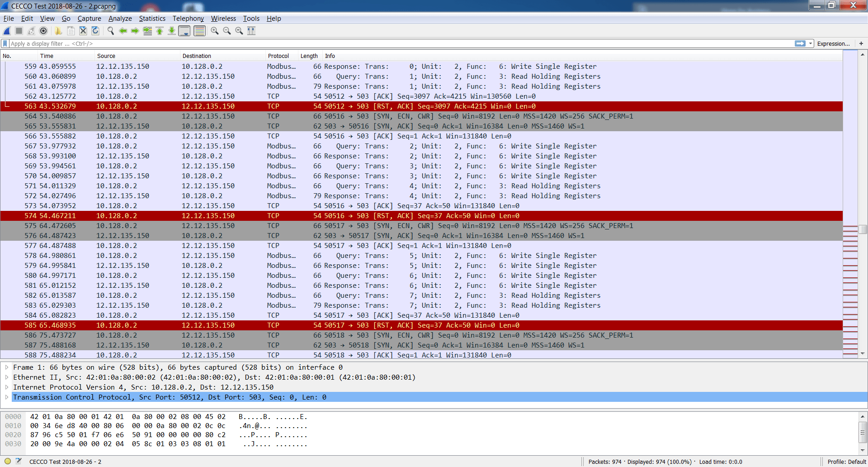Jump to the last packet

click(172, 31)
